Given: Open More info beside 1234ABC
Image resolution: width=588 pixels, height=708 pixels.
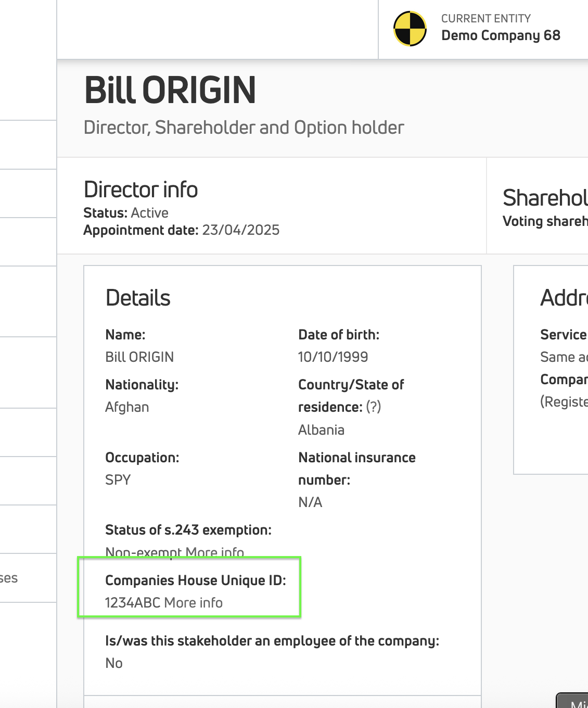Looking at the screenshot, I should point(193,603).
